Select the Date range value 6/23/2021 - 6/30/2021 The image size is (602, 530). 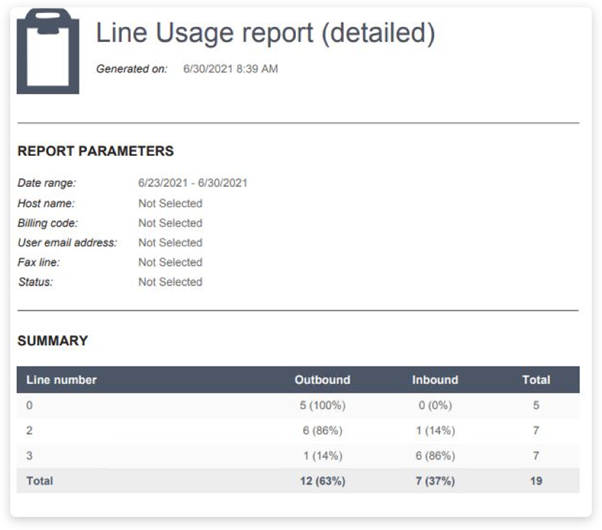click(193, 183)
